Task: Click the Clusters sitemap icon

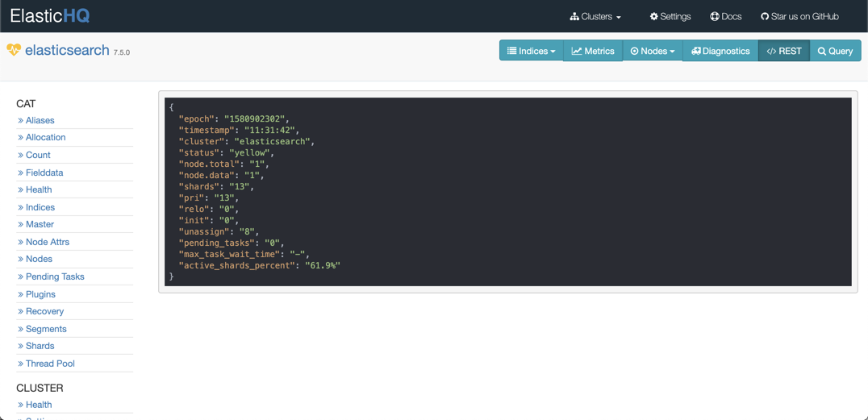Action: coord(574,17)
